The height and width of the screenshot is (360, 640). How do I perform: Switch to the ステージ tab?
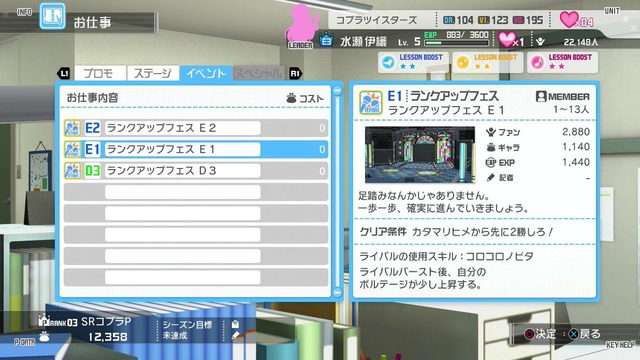coord(153,73)
